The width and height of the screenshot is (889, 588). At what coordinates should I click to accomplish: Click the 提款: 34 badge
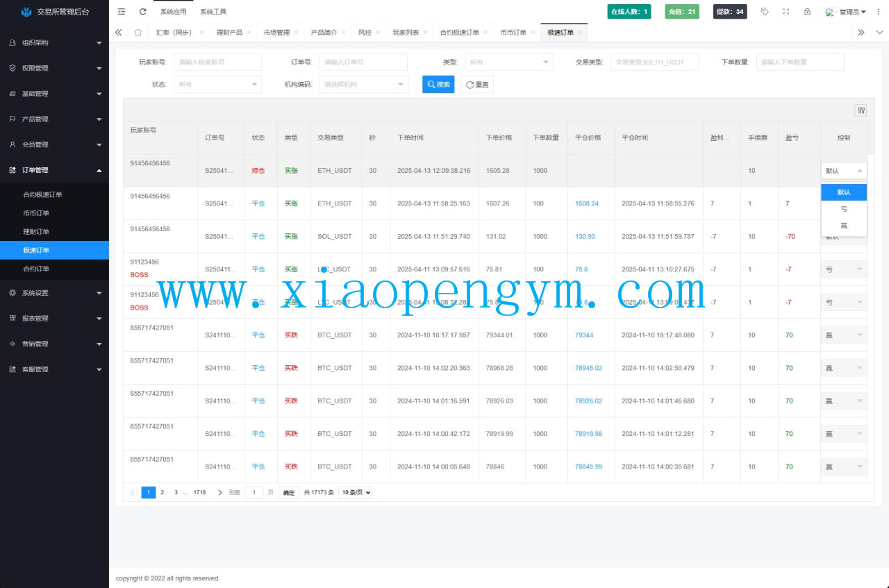click(x=730, y=12)
